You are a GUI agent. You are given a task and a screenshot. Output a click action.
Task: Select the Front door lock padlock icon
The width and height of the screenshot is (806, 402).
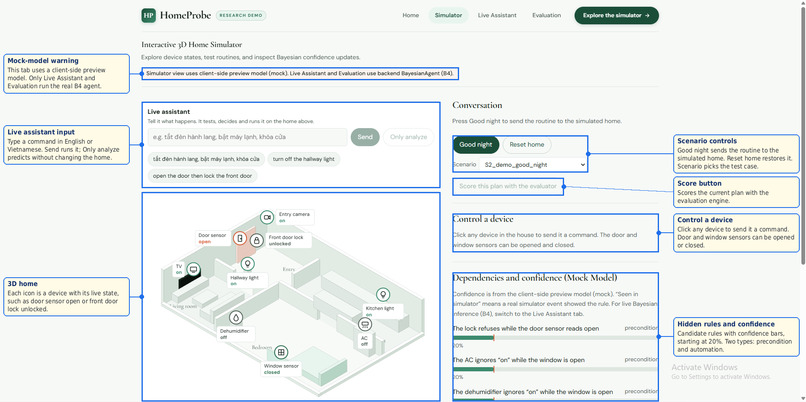(x=257, y=240)
